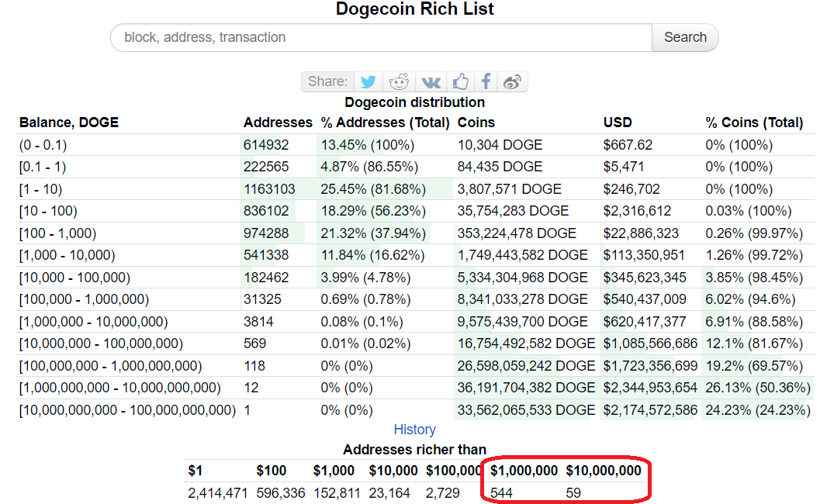The width and height of the screenshot is (827, 504).
Task: Open the History link
Action: pyautogui.click(x=414, y=429)
